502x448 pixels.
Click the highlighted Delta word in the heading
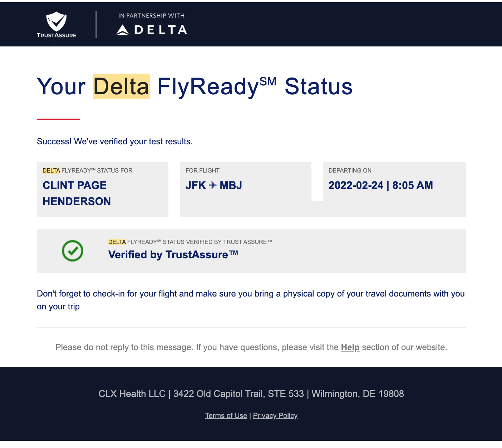point(121,86)
